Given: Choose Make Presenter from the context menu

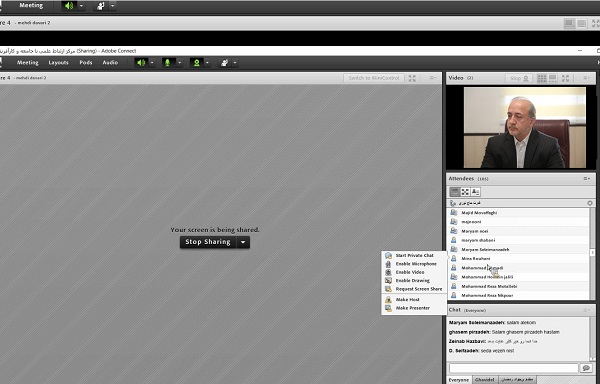Looking at the screenshot, I should coord(414,308).
